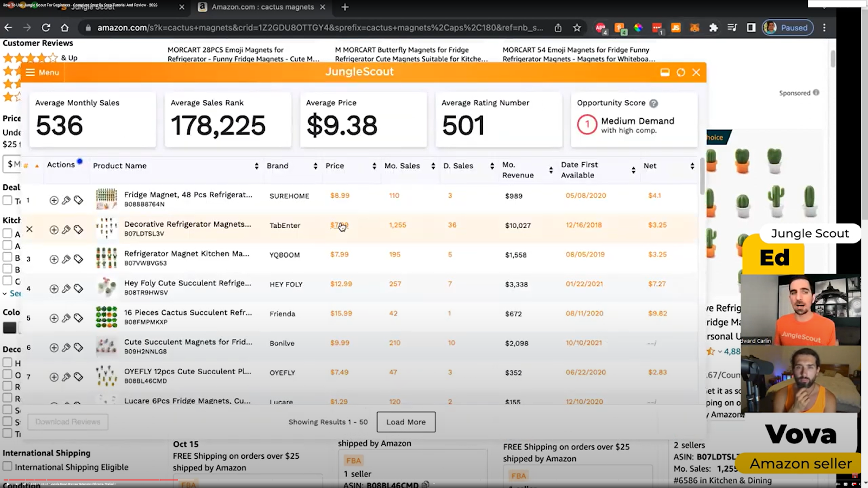The width and height of the screenshot is (868, 488).
Task: Open the Chrome three-dot menu
Action: click(824, 28)
